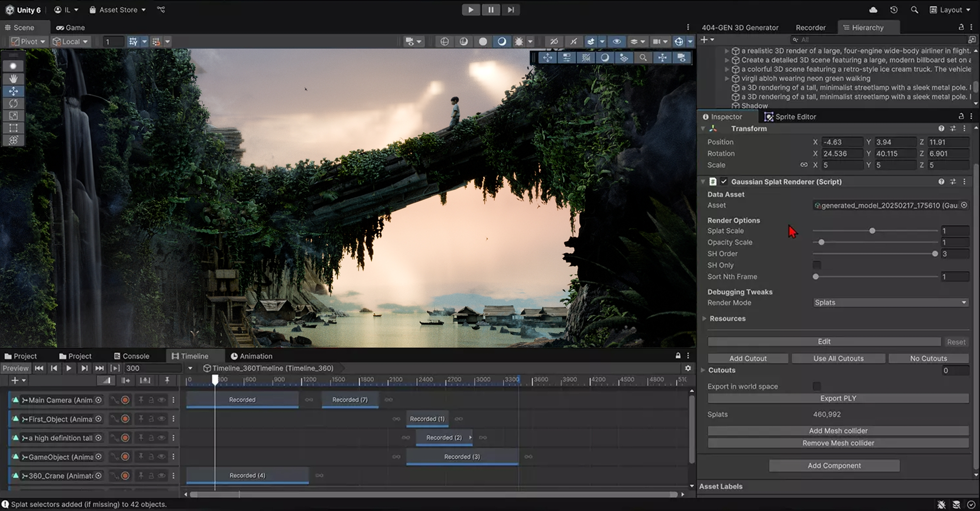This screenshot has width=980, height=511.
Task: Disable the Gaussian Splat Renderer component checkbox
Action: (x=724, y=181)
